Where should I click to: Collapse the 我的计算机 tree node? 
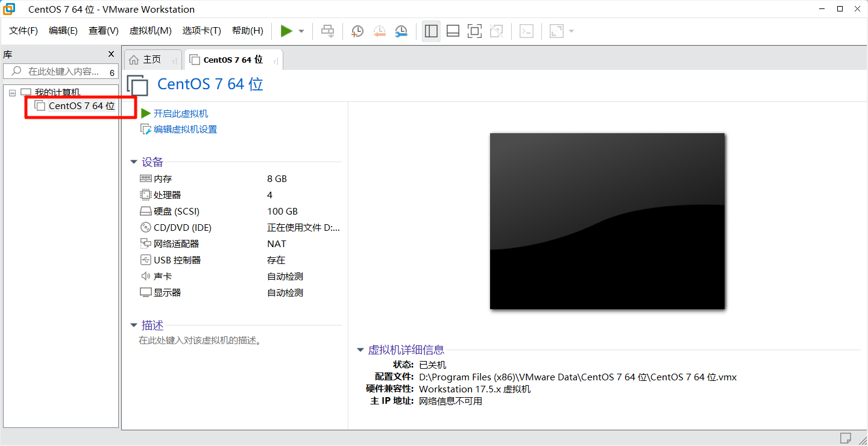point(13,93)
